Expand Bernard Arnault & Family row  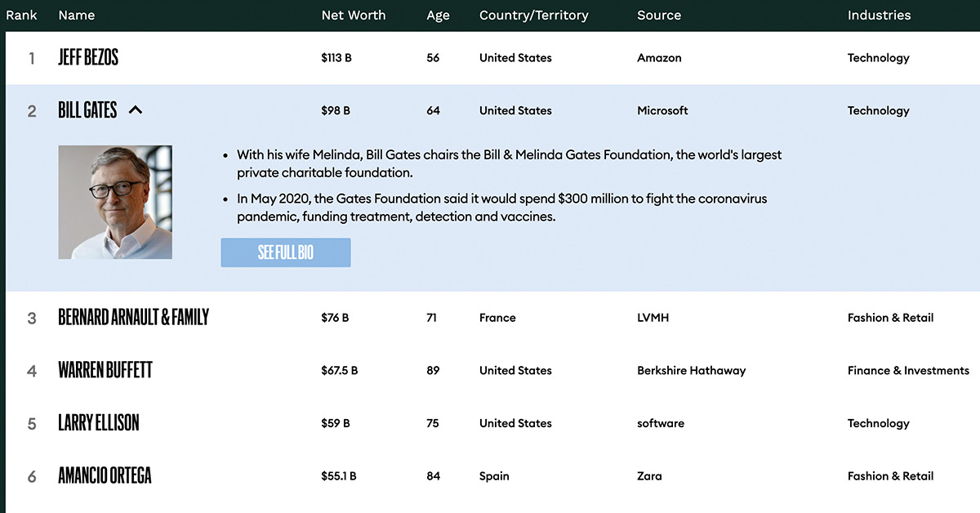tap(133, 318)
